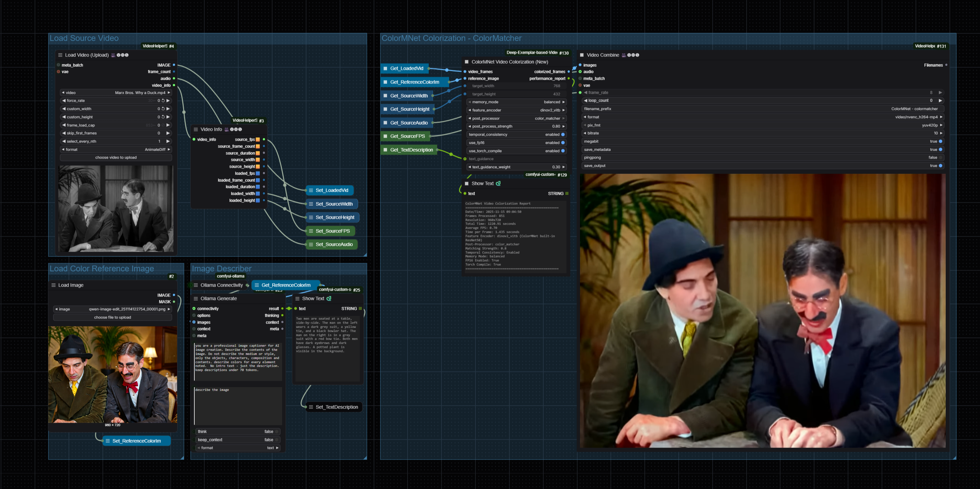Open the post_processor color_matcher dropdown

click(x=517, y=118)
